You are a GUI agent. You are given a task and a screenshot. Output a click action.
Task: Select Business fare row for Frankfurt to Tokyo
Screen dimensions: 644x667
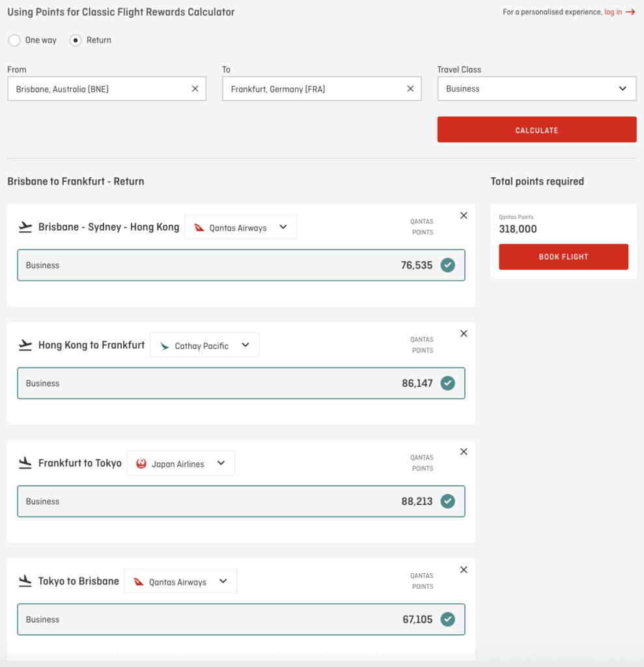[x=241, y=501]
